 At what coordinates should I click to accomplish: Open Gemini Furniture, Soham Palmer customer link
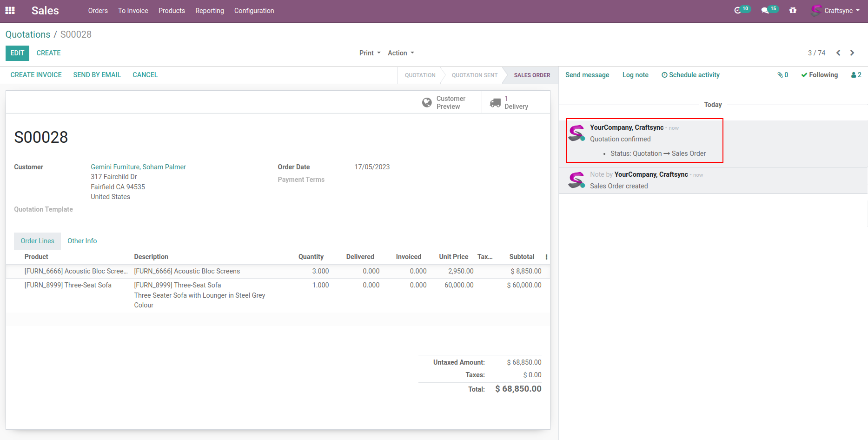pos(138,167)
